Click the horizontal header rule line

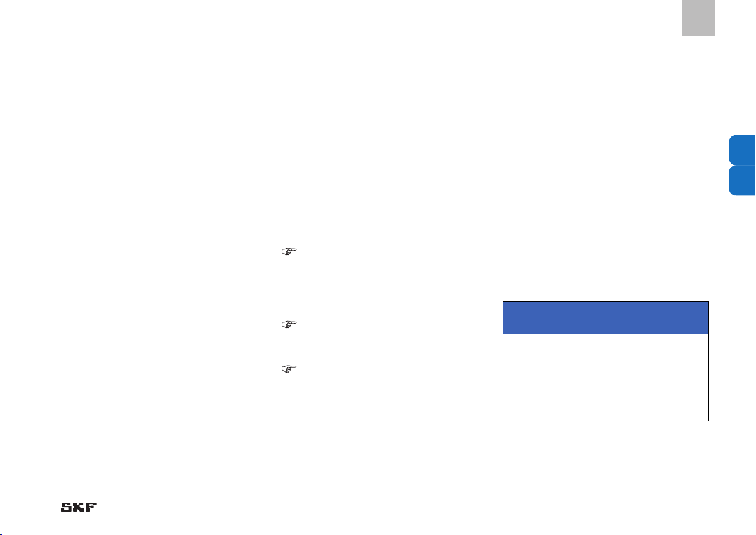(368, 37)
